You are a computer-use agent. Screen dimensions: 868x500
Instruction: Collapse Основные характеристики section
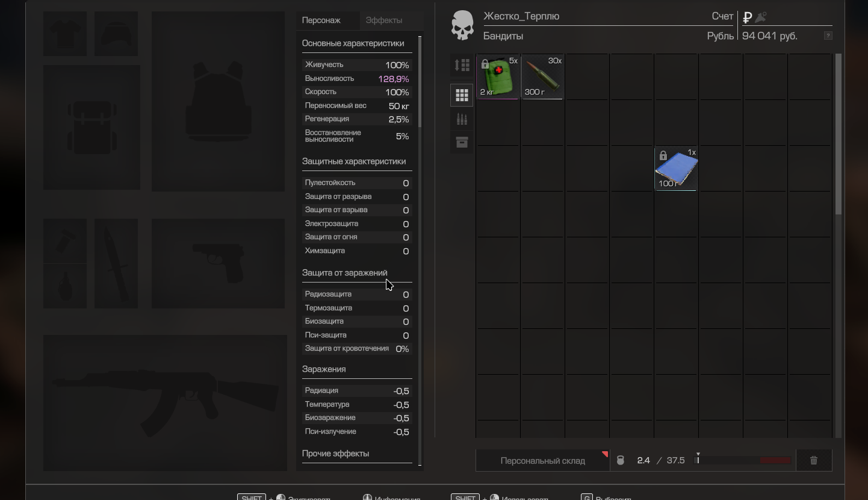tap(353, 43)
